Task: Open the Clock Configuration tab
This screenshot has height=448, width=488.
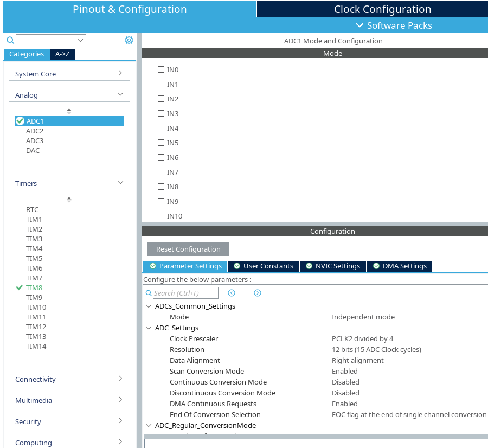Action: (x=382, y=9)
